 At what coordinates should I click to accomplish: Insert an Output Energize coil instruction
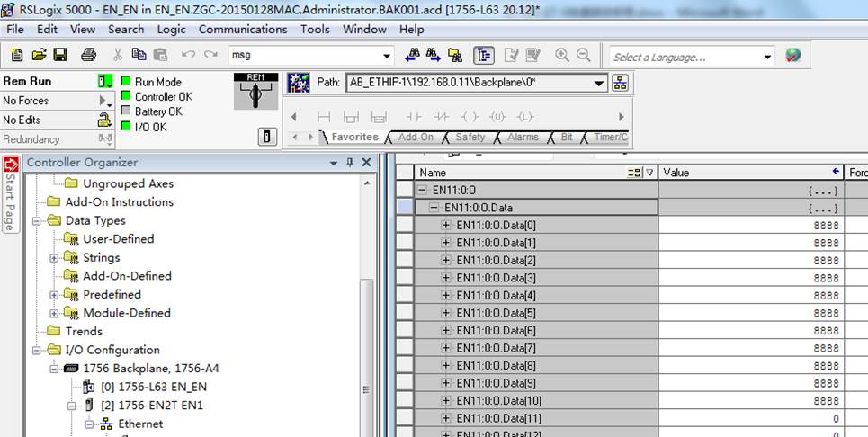[470, 117]
